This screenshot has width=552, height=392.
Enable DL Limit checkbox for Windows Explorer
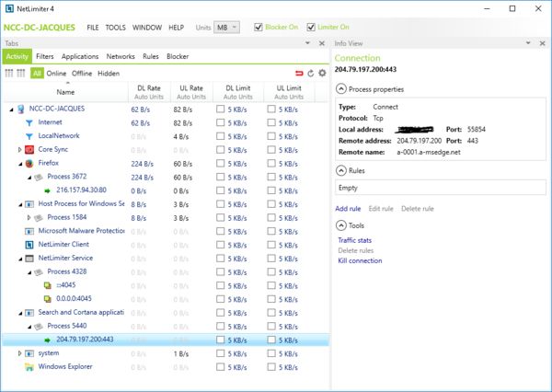tap(221, 367)
